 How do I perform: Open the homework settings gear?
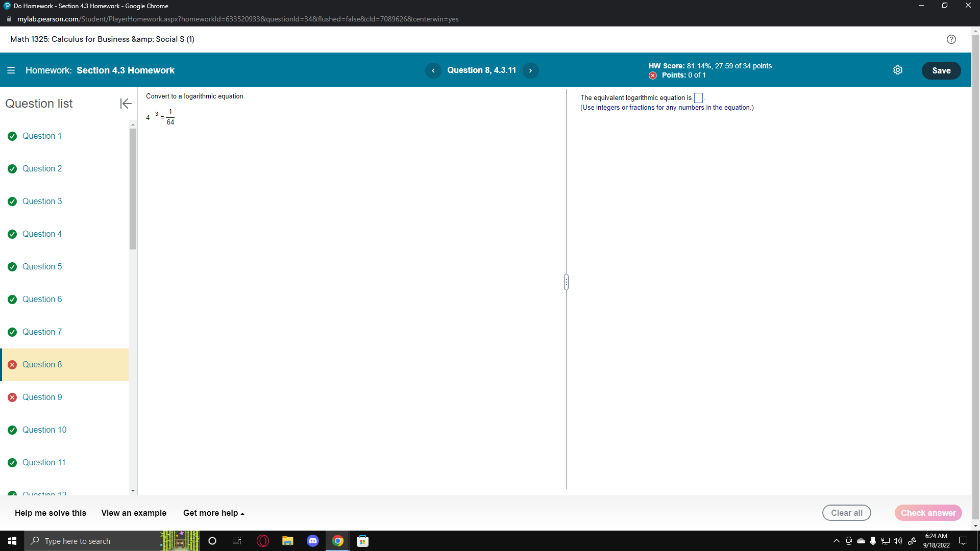coord(898,70)
